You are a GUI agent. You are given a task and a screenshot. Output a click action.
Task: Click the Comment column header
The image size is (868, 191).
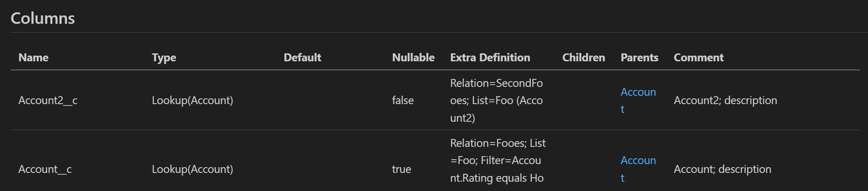click(699, 57)
